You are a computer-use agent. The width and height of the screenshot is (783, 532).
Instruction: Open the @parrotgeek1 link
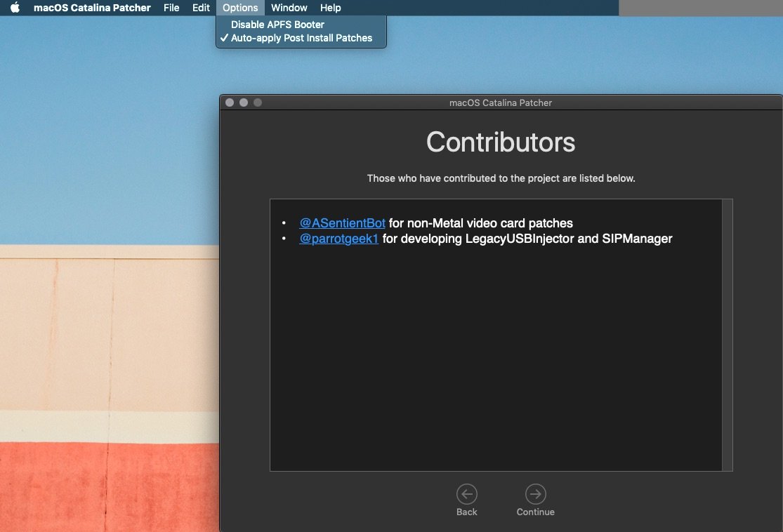click(338, 239)
